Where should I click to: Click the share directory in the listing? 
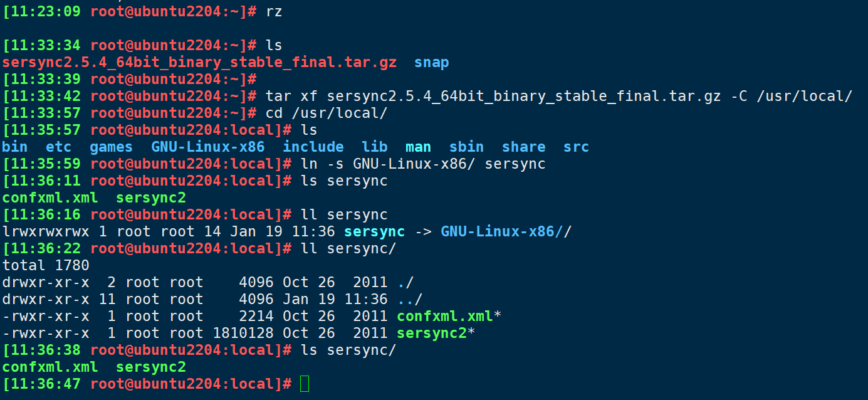click(523, 147)
